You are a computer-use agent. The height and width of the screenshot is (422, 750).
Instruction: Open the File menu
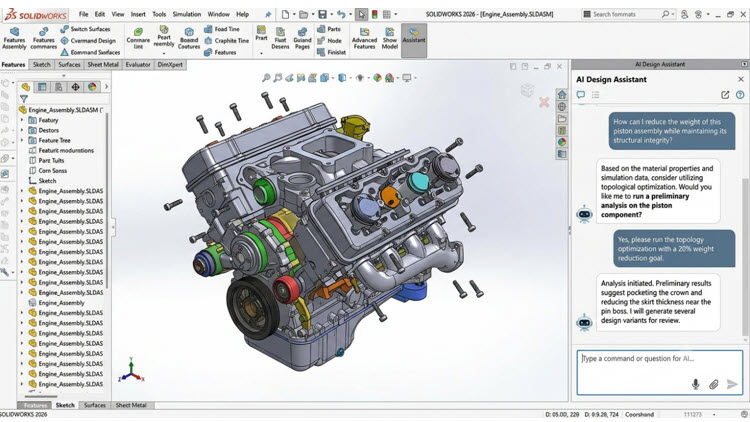(x=84, y=14)
